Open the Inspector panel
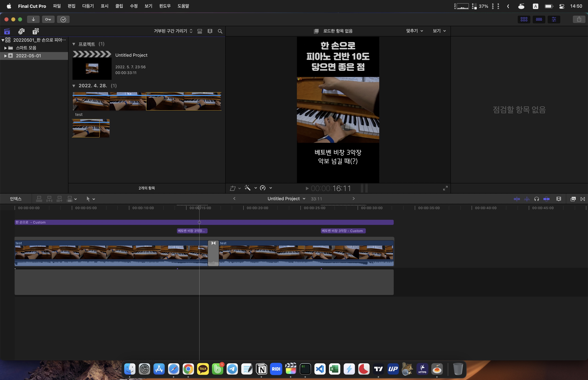The height and width of the screenshot is (380, 588). tap(554, 19)
